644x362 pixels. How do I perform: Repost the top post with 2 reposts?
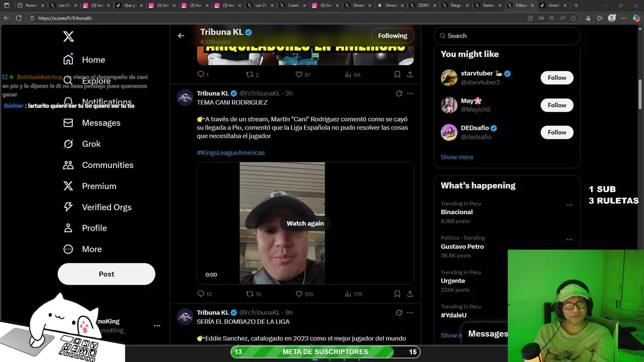point(252,74)
